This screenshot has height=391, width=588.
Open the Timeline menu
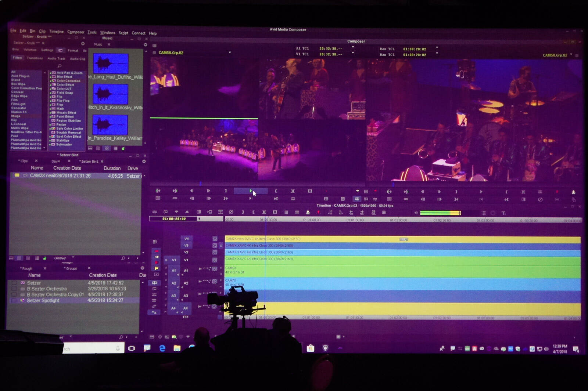click(56, 32)
